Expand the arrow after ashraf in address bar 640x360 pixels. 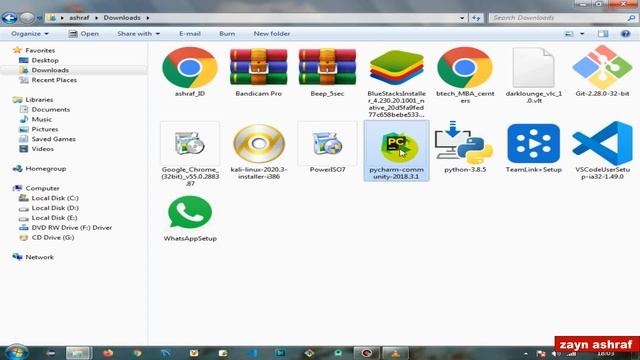coord(96,18)
